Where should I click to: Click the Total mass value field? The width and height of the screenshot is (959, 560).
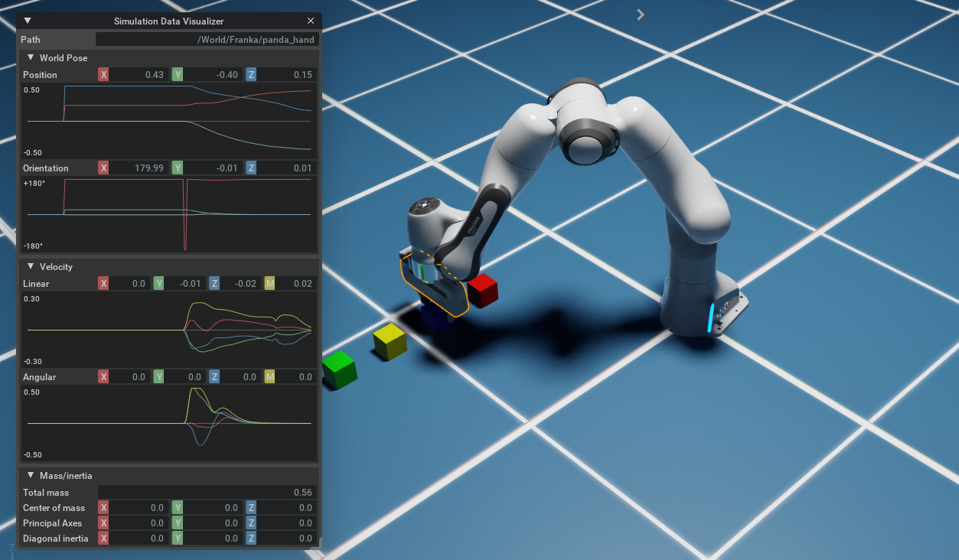click(207, 492)
